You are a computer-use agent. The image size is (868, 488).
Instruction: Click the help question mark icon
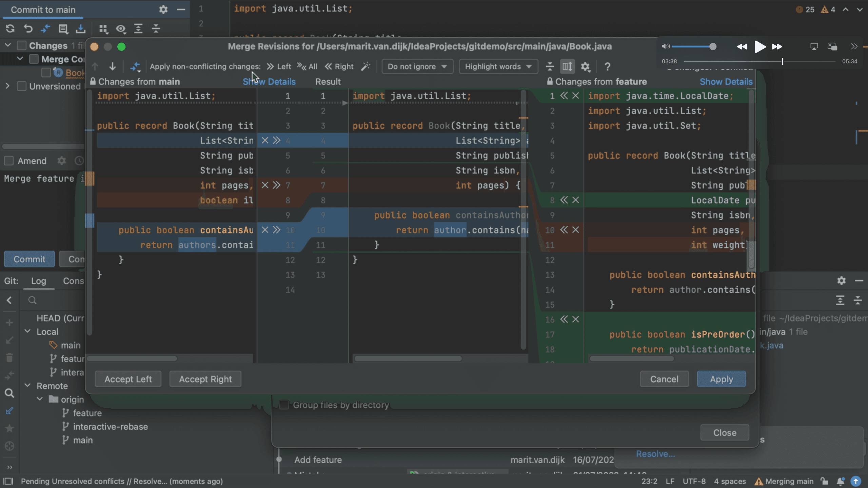pos(607,66)
